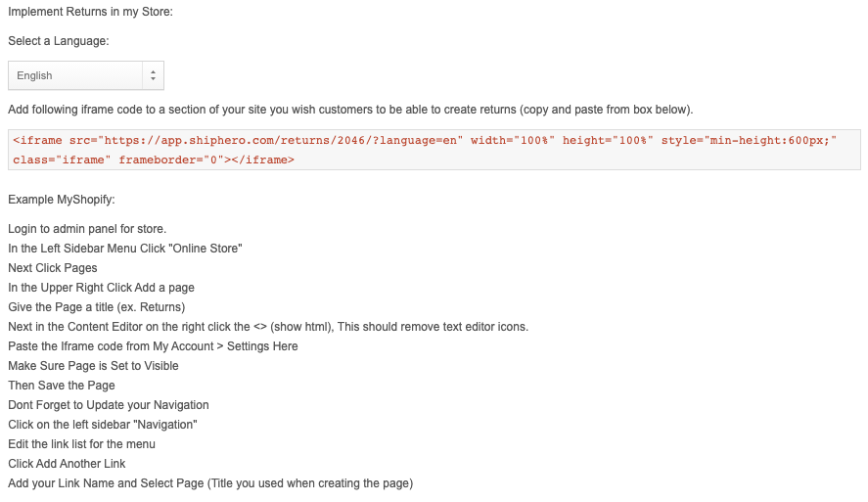Open the English language dropdown
The height and width of the screenshot is (502, 868).
click(78, 75)
